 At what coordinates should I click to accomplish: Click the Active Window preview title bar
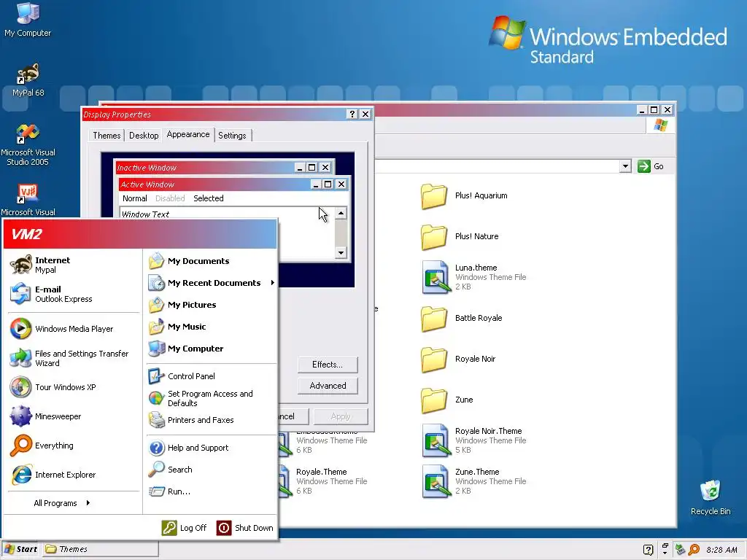pyautogui.click(x=233, y=184)
